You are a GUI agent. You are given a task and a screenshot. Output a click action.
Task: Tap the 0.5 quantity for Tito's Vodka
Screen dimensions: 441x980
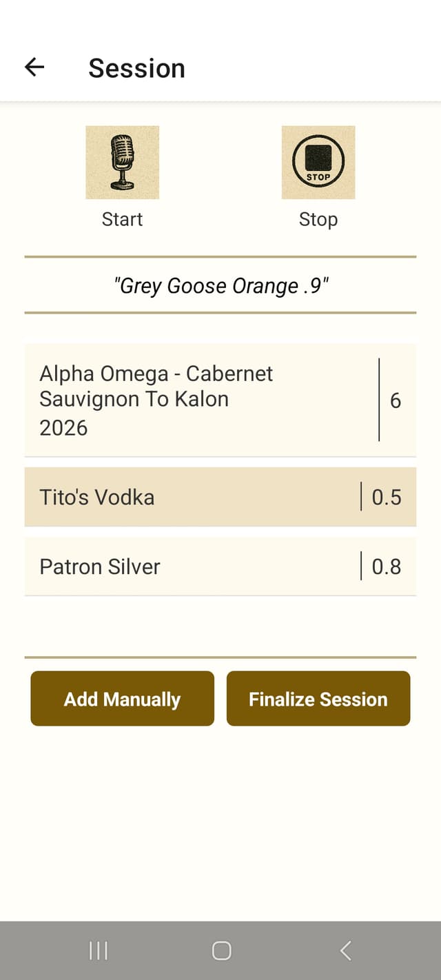click(x=387, y=497)
